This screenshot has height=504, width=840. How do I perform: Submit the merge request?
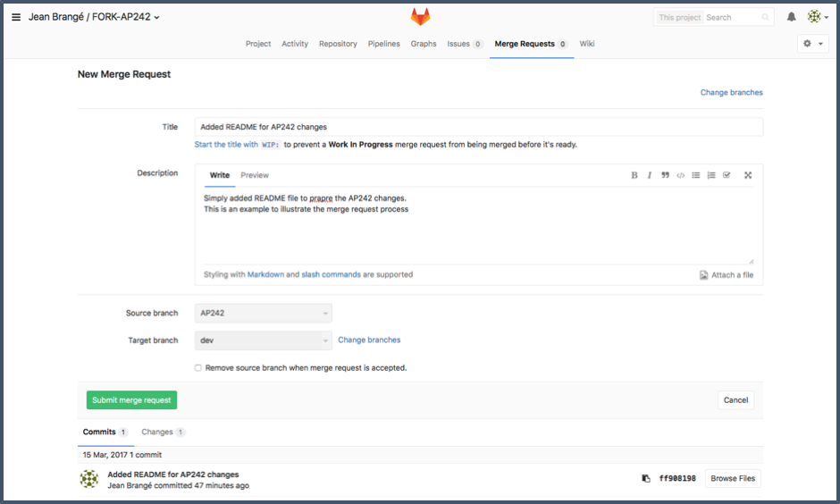pos(131,400)
